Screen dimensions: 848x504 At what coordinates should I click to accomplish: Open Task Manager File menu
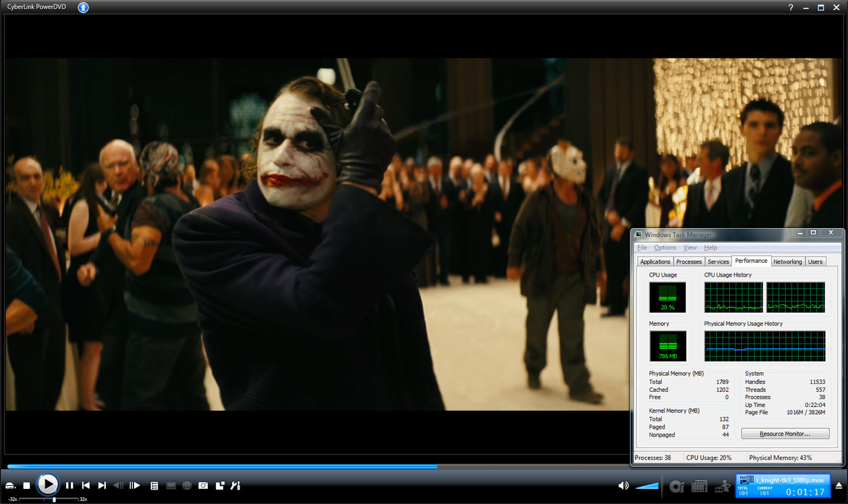click(642, 248)
